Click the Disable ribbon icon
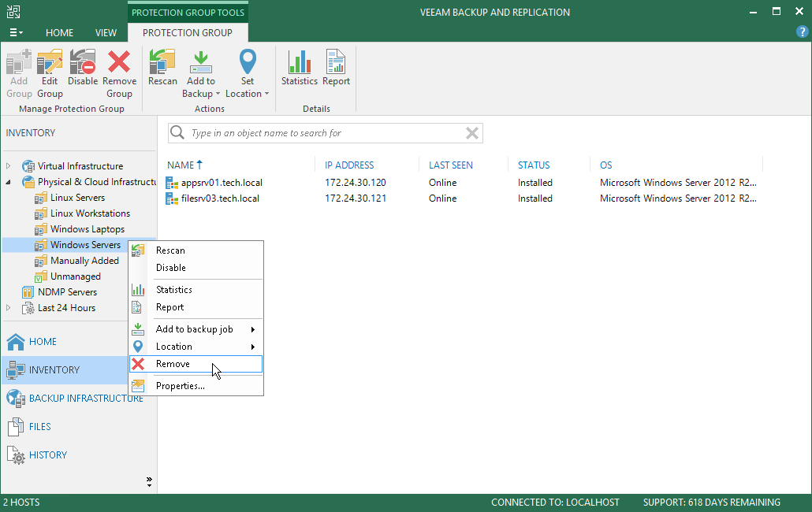 (x=83, y=62)
